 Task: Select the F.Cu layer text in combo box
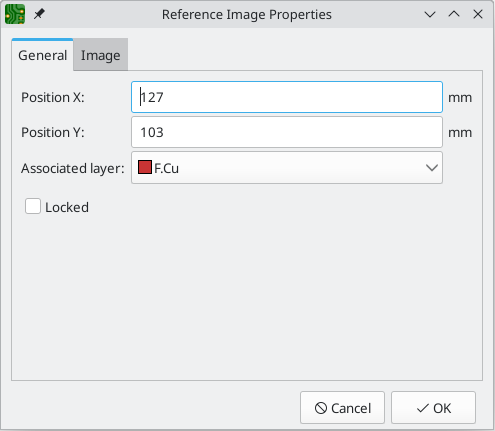166,168
